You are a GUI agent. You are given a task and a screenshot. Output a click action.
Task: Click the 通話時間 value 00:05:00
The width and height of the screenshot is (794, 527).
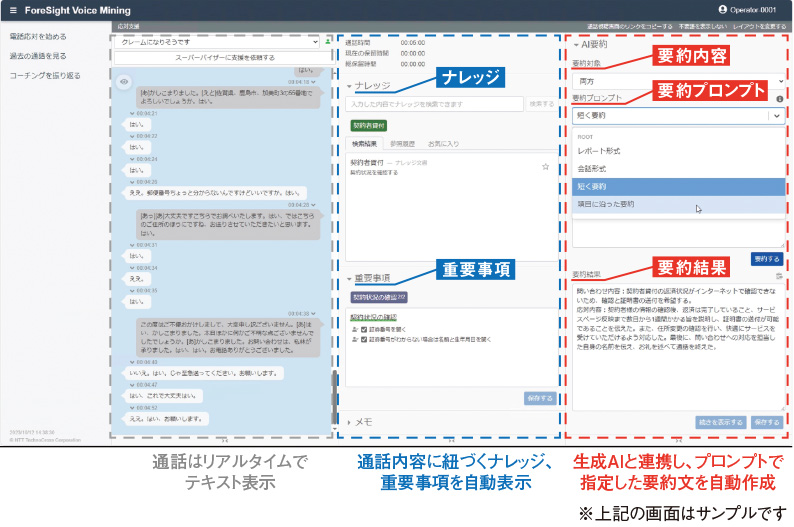413,43
